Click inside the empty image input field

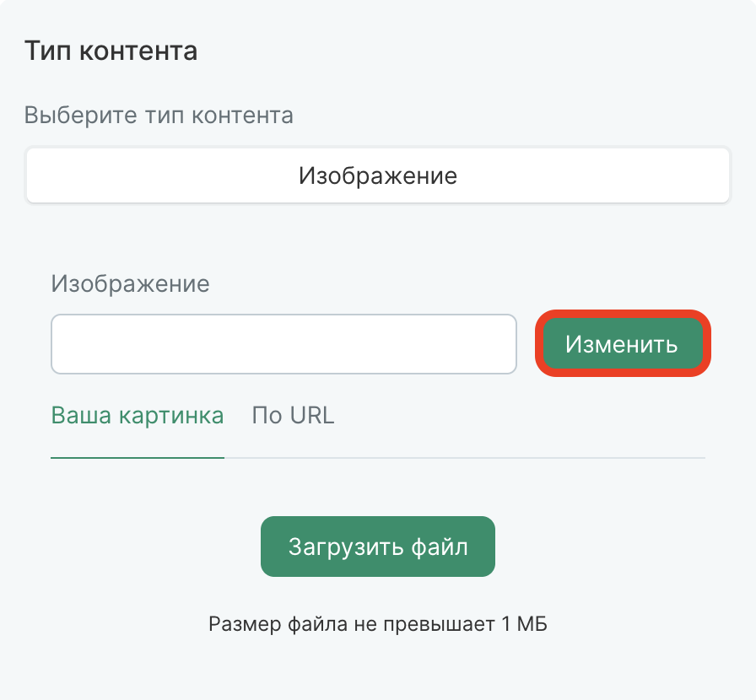[x=283, y=343]
